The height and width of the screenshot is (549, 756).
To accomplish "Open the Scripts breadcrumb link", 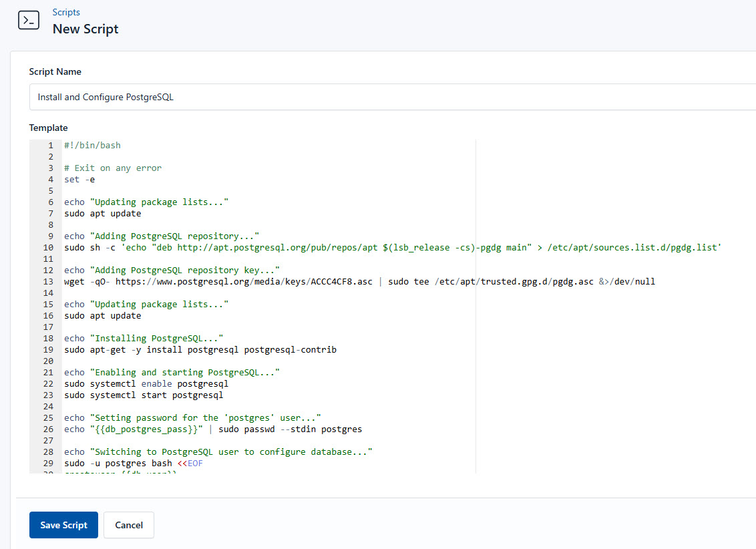I will [x=66, y=11].
